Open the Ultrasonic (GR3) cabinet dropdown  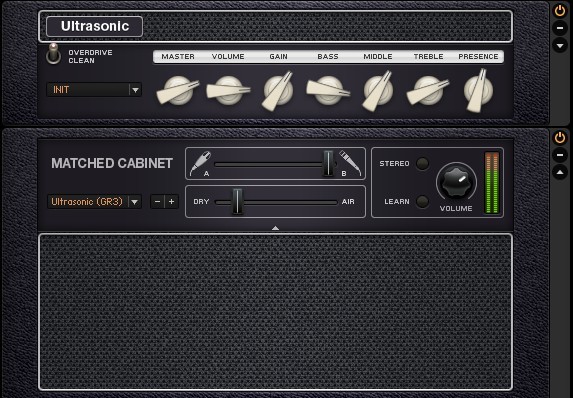coord(94,201)
